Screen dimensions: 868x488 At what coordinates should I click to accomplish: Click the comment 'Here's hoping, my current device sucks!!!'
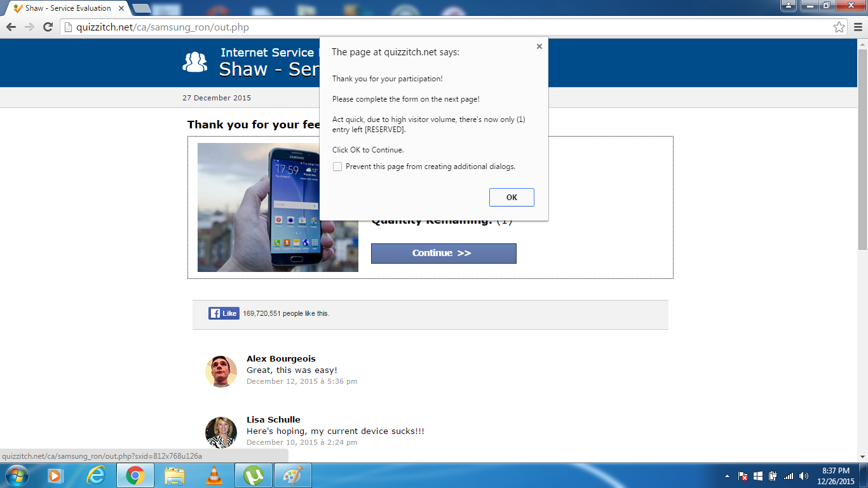(x=336, y=431)
